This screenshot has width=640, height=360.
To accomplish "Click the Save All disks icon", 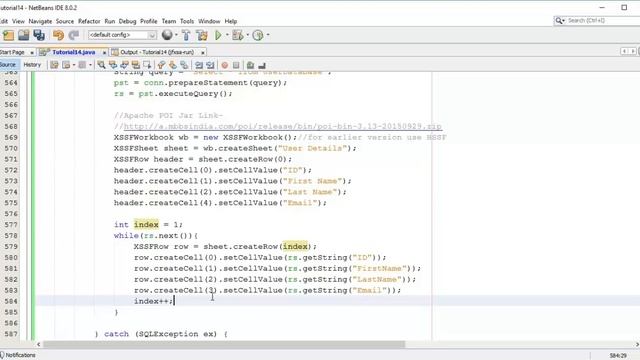I will [x=39, y=35].
